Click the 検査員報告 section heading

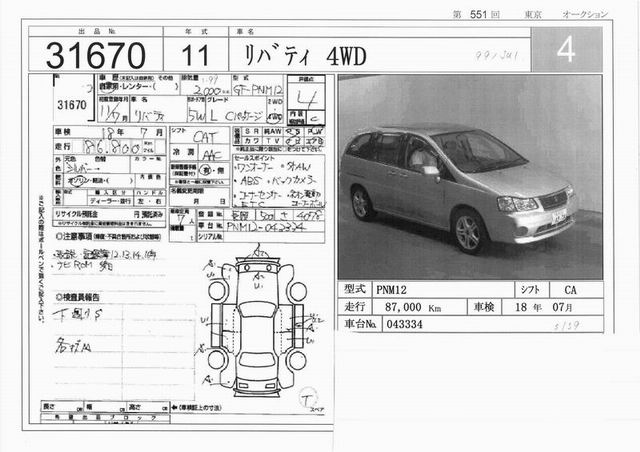78,297
